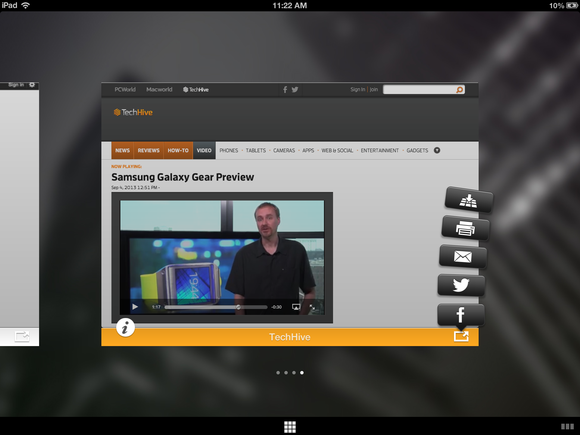Share the page on Twitter bird button
This screenshot has width=580, height=435.
[x=461, y=285]
